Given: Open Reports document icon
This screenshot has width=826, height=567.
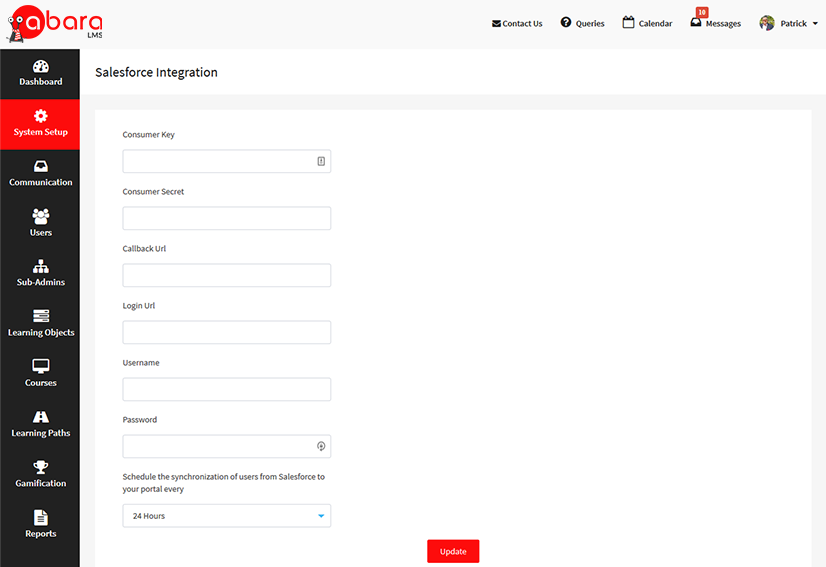Looking at the screenshot, I should (41, 517).
